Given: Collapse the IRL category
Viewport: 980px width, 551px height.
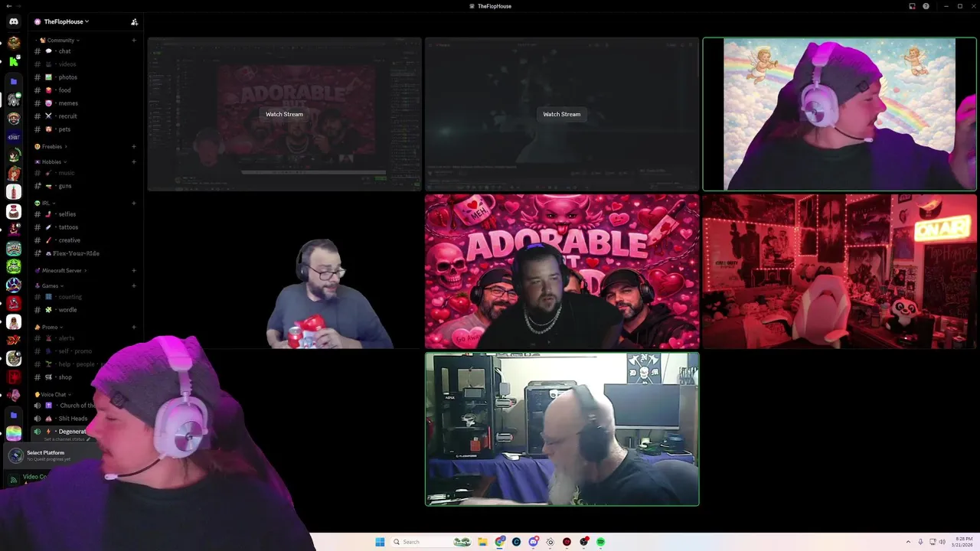Looking at the screenshot, I should (46, 203).
